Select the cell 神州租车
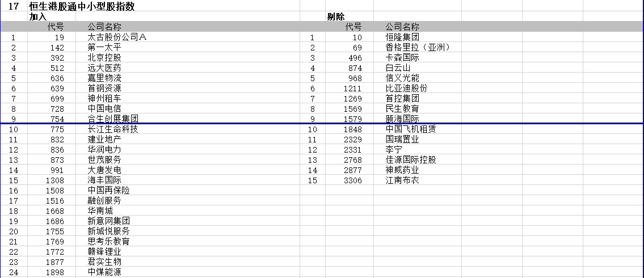Viewport: 644px width, 278px height. coord(104,99)
